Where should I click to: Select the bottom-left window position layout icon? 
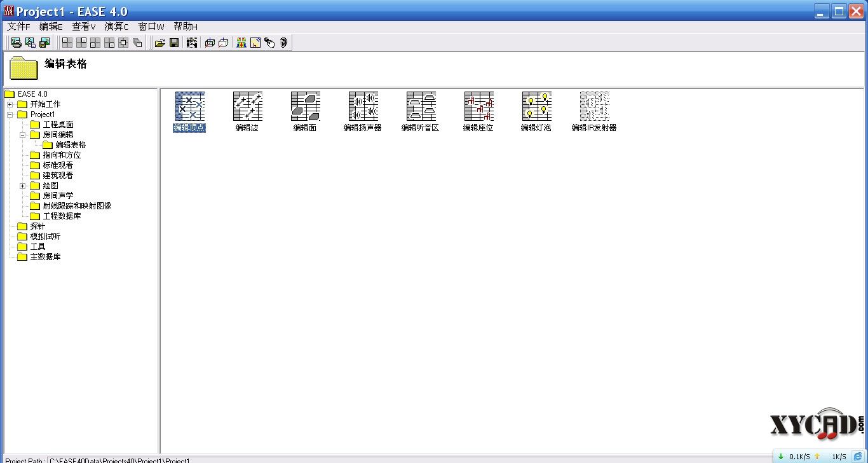pyautogui.click(x=95, y=43)
